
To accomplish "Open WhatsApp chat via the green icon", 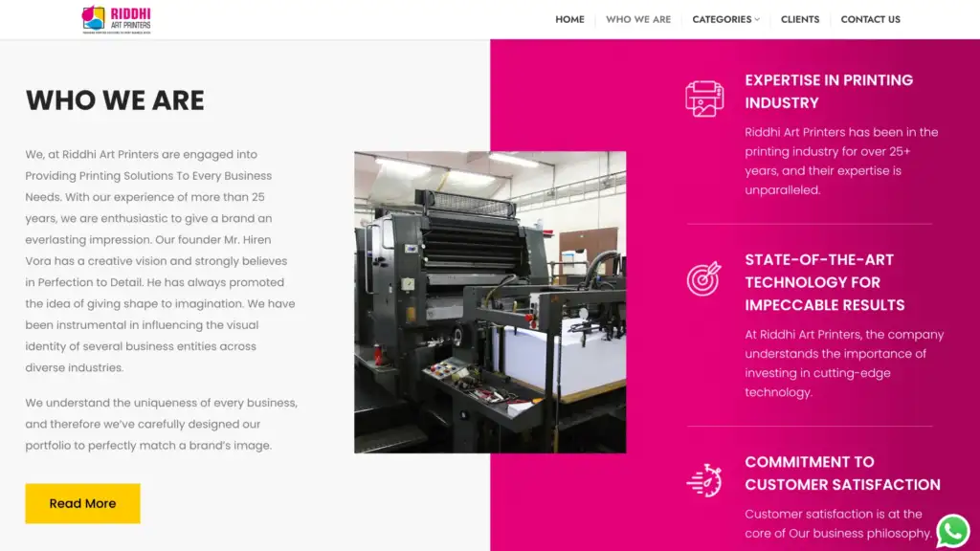I will click(x=954, y=530).
